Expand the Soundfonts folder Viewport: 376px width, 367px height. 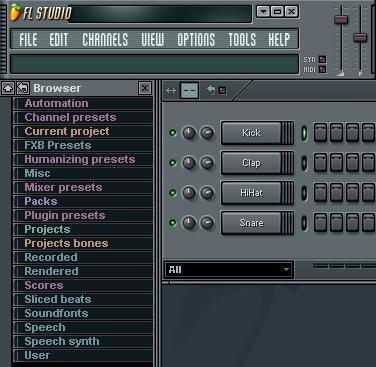[x=83, y=313]
